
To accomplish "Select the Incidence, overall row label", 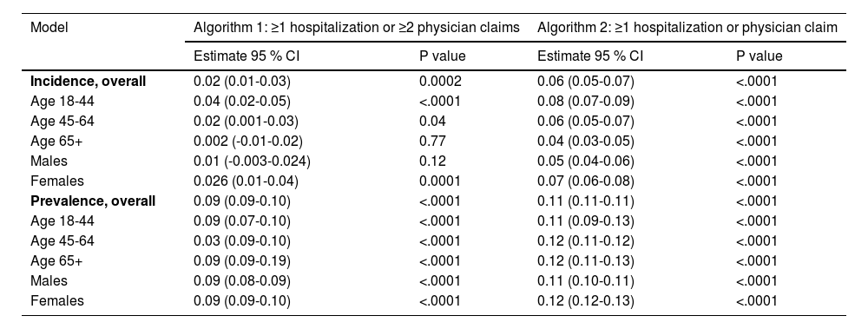I will [88, 82].
